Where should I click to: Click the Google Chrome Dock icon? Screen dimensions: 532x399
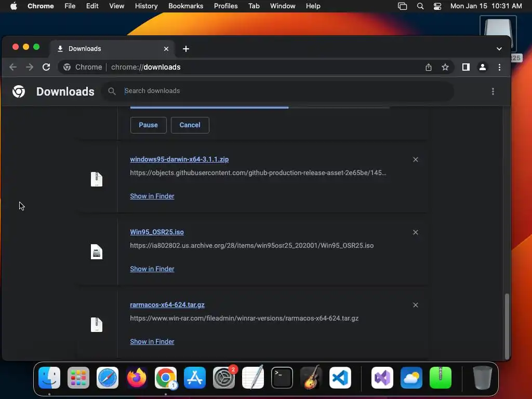point(166,378)
